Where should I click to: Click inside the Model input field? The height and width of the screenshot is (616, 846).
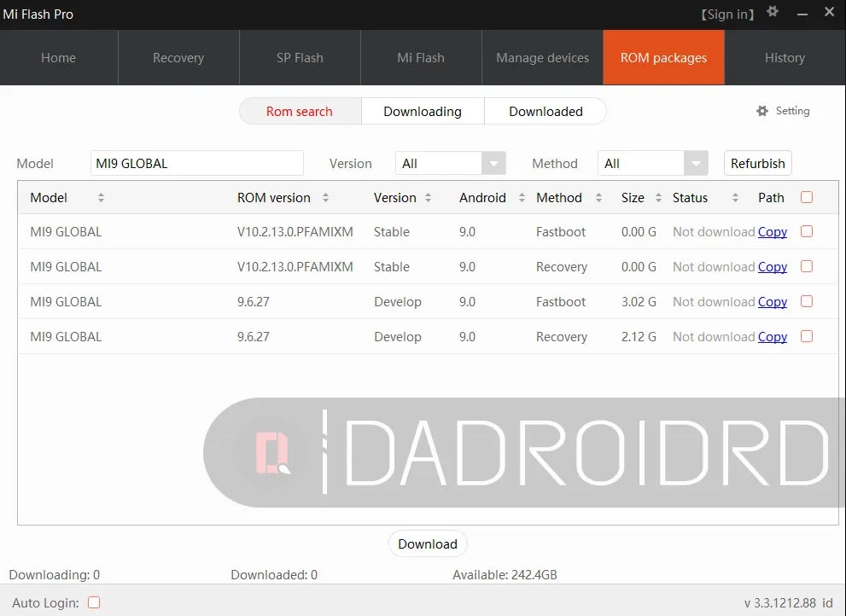196,163
